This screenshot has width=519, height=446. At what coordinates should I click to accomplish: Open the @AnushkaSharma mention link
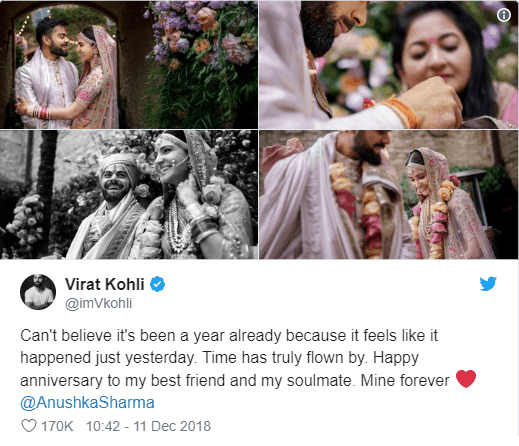point(87,402)
